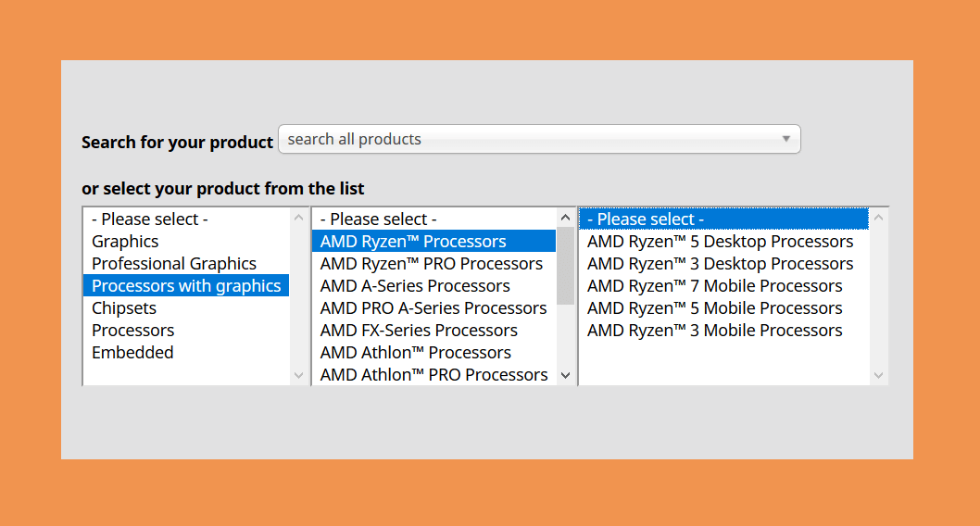980x526 pixels.
Task: Click the middle list's scrollbar thumb
Action: click(x=566, y=266)
